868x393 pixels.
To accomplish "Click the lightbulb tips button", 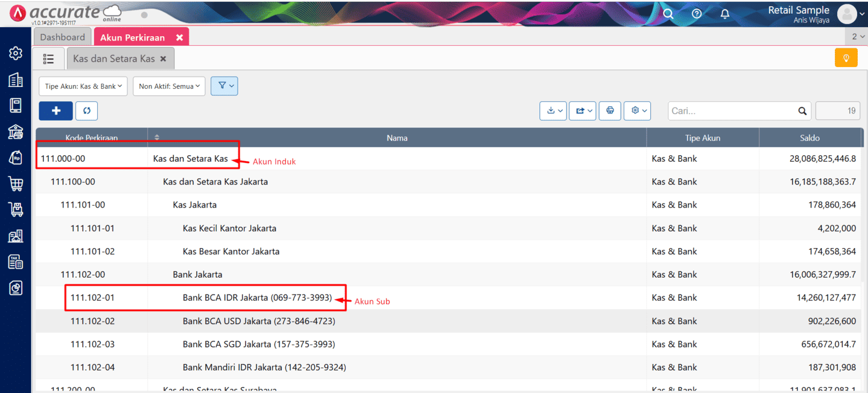I will (x=846, y=58).
